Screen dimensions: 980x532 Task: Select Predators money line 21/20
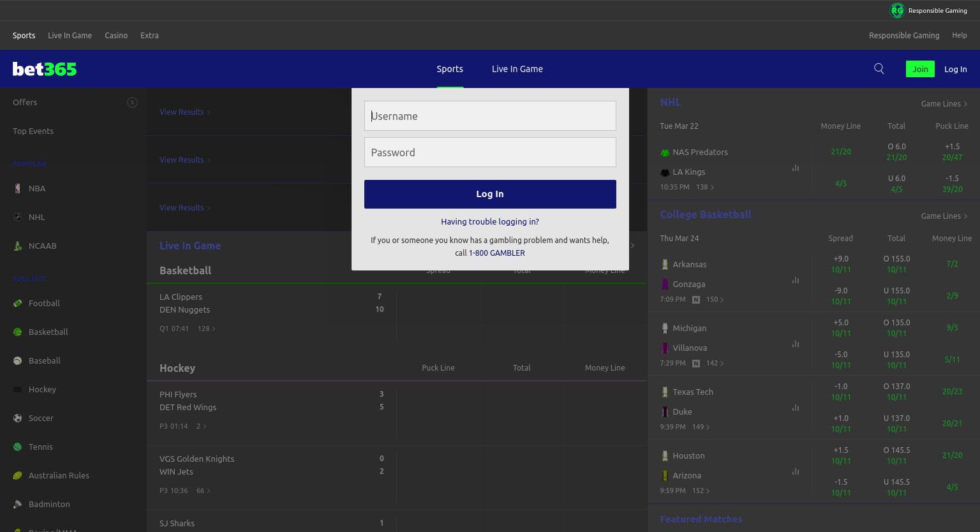coord(841,151)
